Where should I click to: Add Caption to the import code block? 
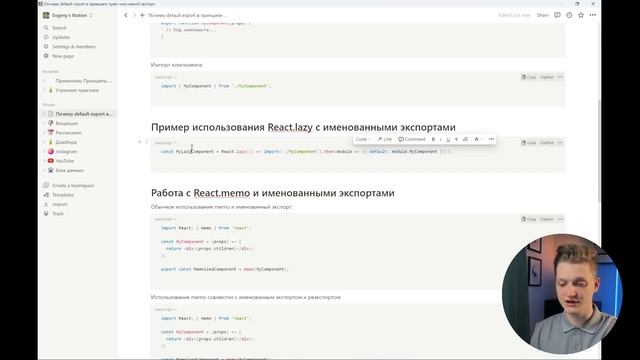547,77
